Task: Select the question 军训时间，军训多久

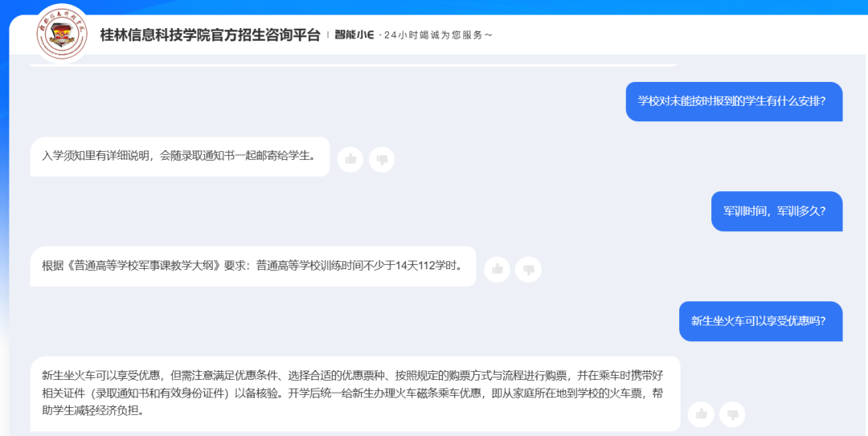Action: [x=776, y=211]
